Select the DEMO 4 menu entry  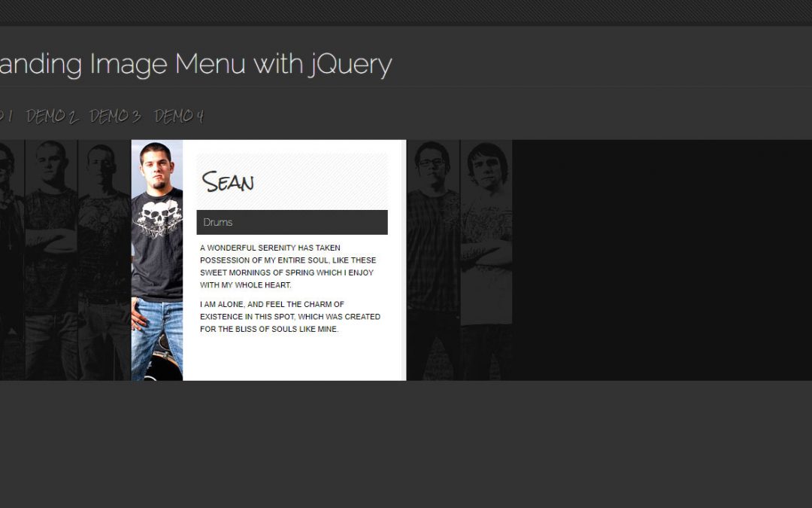[179, 117]
